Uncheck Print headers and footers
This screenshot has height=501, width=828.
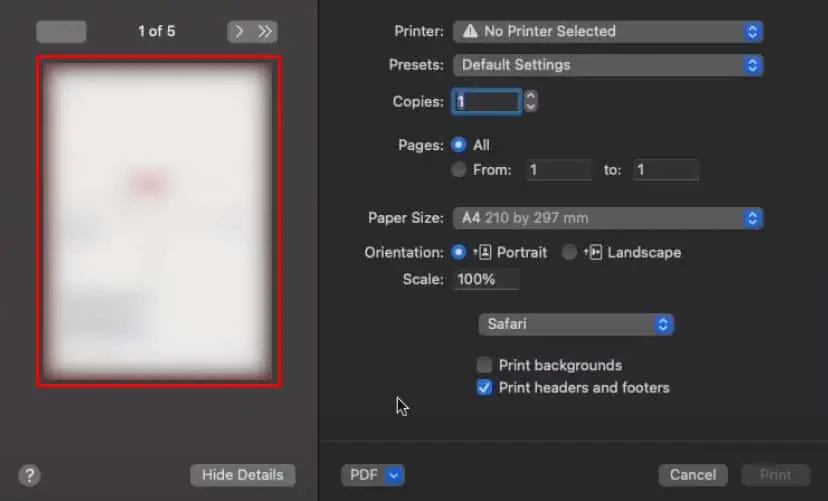[484, 387]
